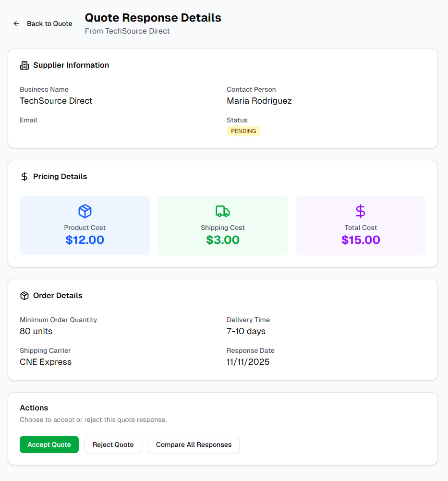Click the Pricing Details dollar icon

[24, 177]
